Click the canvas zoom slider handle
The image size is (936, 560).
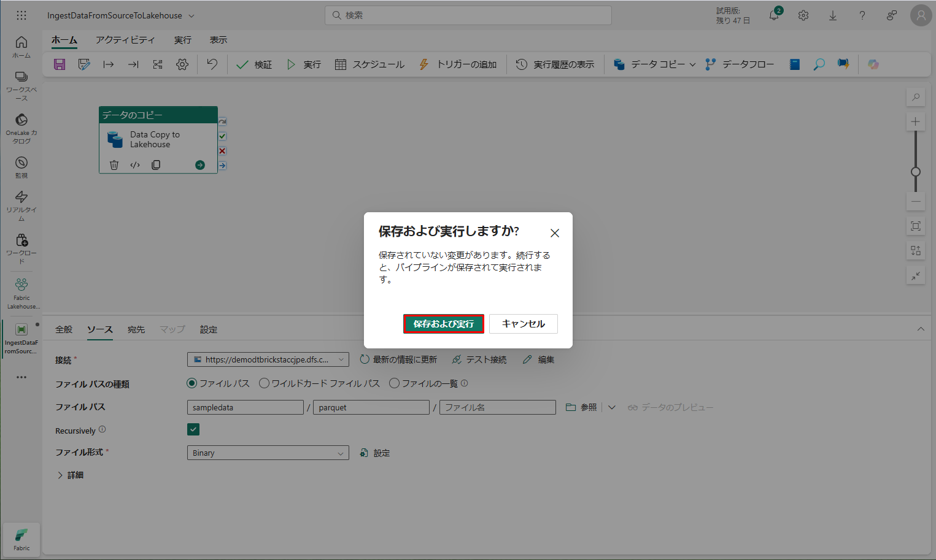tap(915, 172)
